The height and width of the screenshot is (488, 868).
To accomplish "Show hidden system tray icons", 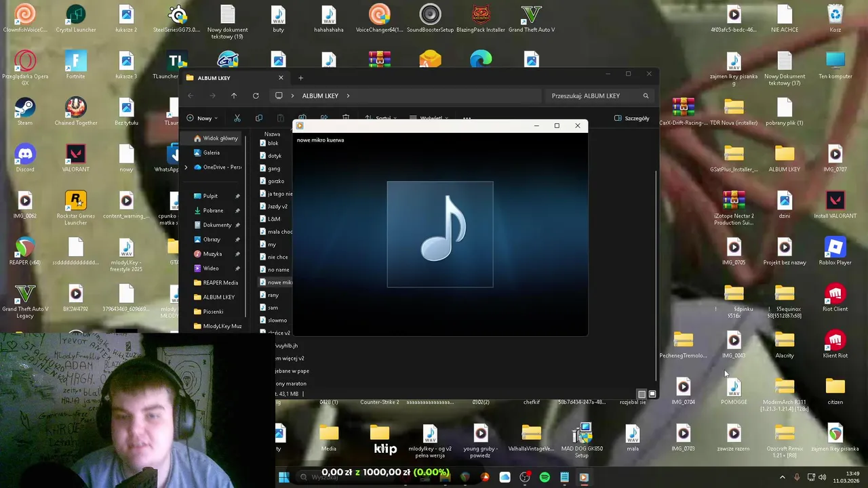I will [782, 477].
